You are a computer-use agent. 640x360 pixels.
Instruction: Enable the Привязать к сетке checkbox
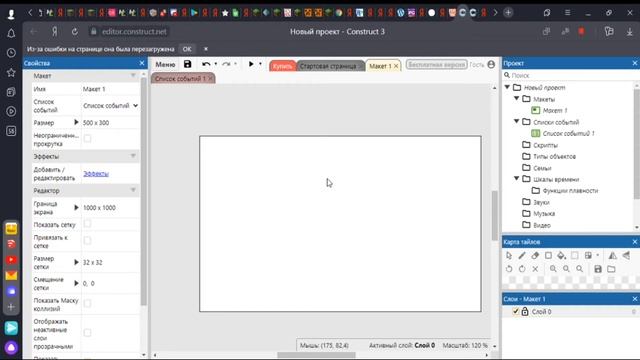click(x=87, y=240)
